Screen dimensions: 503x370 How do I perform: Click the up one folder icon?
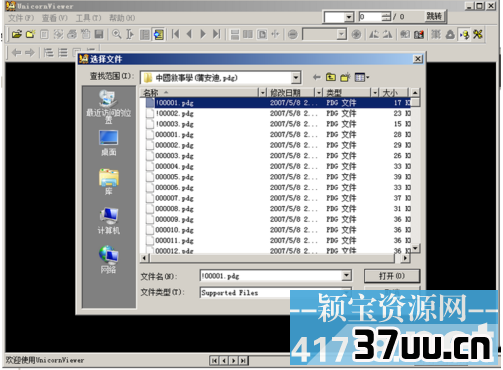point(330,77)
